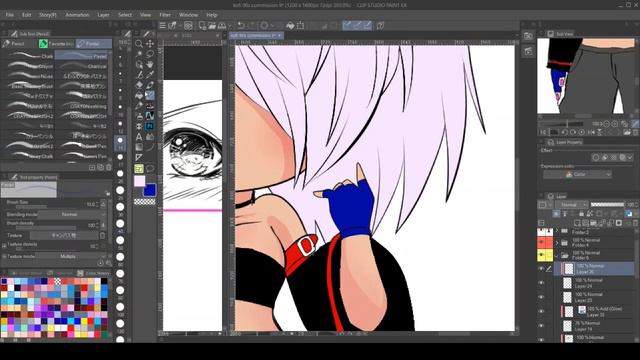Click the trash icon in Sub View panel
The width and height of the screenshot is (640, 360).
coord(635,132)
